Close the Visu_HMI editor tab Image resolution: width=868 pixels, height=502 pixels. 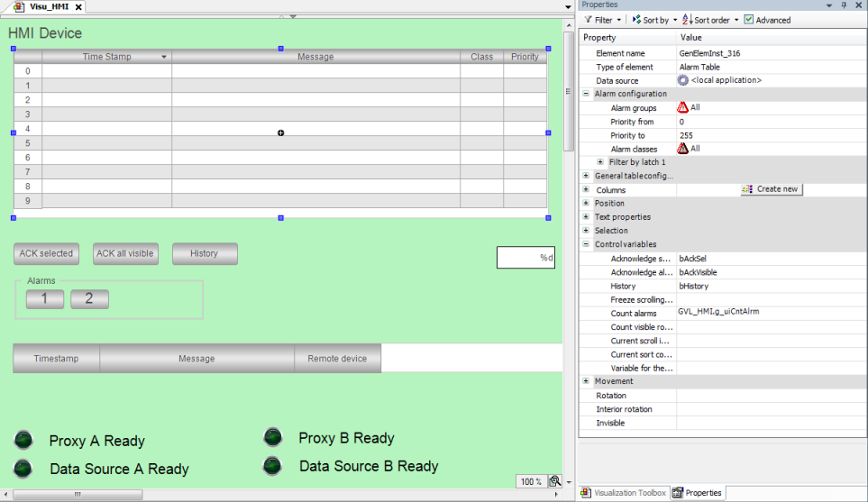(78, 6)
